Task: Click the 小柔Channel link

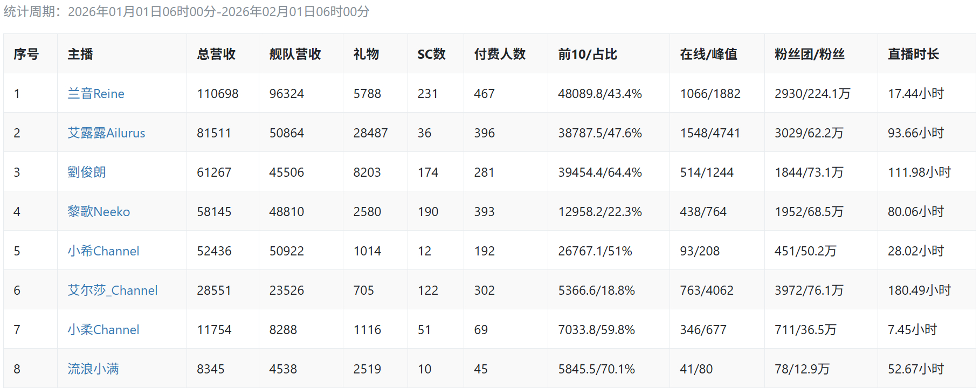Action: (103, 330)
